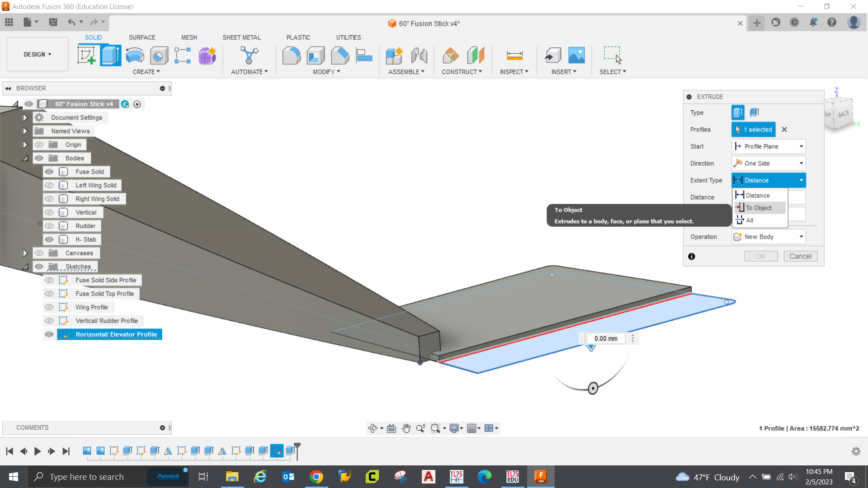Viewport: 868px width, 488px height.
Task: Click the 0.00 mm distance field
Action: [606, 338]
